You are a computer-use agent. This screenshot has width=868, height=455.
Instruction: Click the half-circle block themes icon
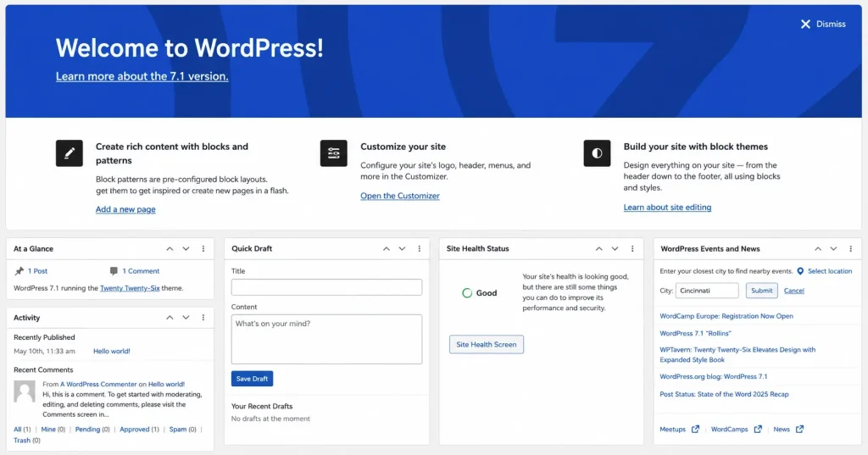coord(597,153)
